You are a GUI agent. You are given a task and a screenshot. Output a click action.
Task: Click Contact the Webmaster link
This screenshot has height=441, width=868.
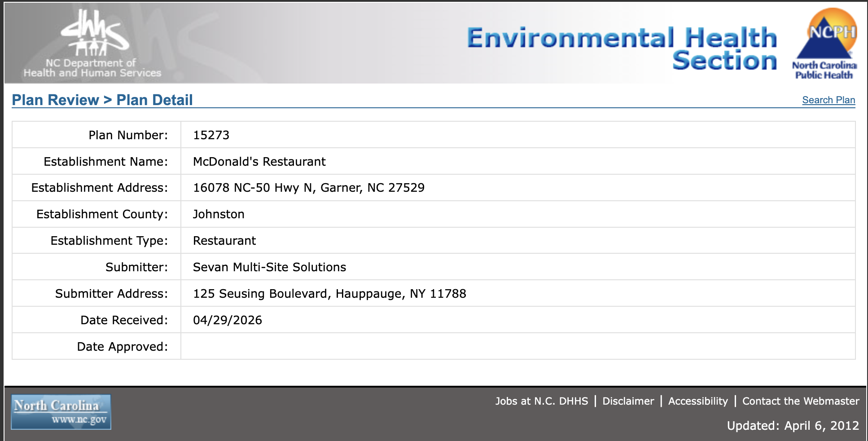801,401
